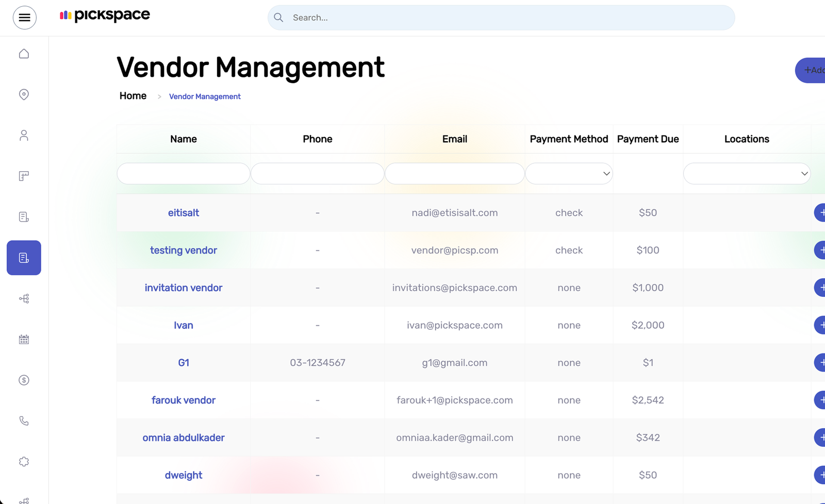Click in the Email filter field

coord(454,174)
